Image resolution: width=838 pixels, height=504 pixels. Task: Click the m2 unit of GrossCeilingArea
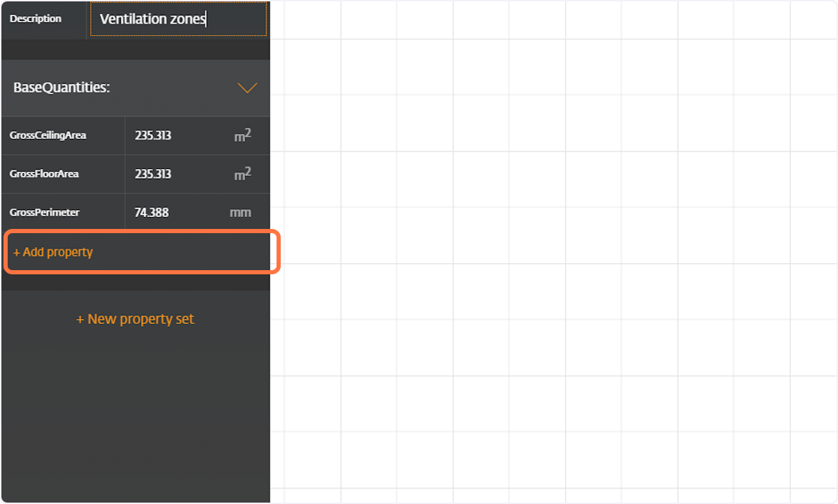coord(242,135)
